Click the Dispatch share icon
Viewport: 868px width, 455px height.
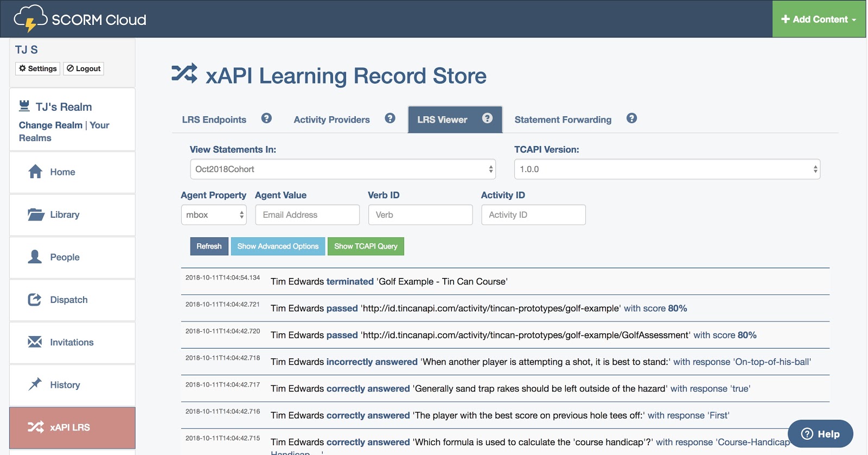point(35,300)
